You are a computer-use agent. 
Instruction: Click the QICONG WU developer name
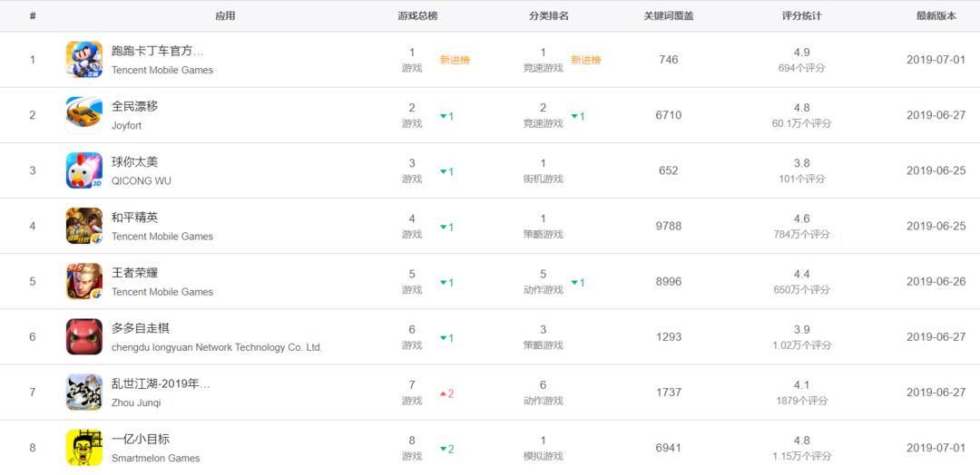[142, 181]
